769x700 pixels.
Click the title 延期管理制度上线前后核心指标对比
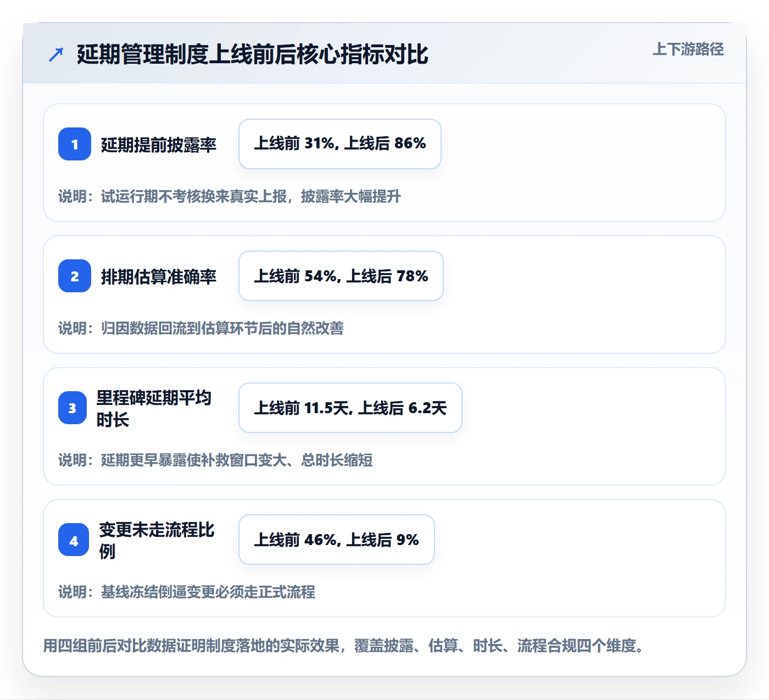pyautogui.click(x=252, y=54)
